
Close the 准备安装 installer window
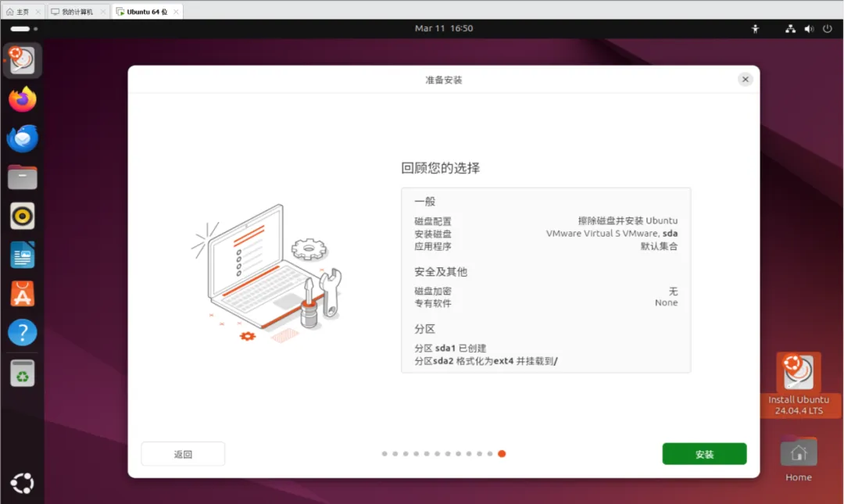tap(745, 79)
